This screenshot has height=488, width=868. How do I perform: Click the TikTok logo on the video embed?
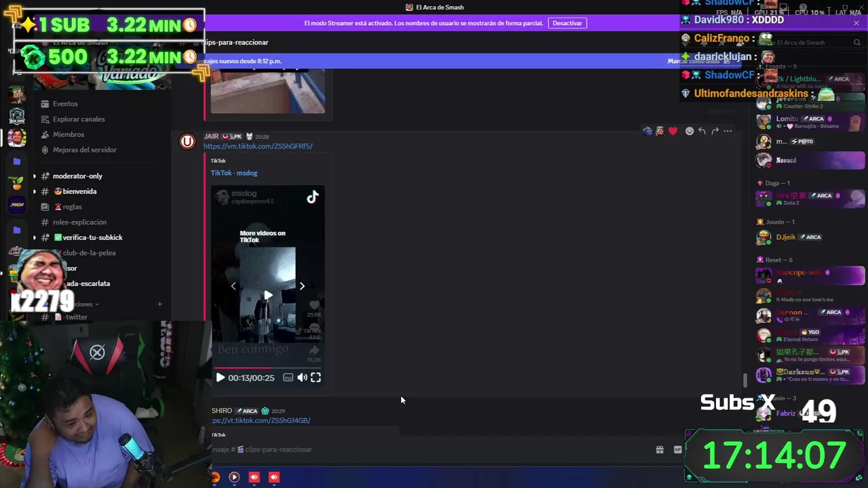(312, 197)
